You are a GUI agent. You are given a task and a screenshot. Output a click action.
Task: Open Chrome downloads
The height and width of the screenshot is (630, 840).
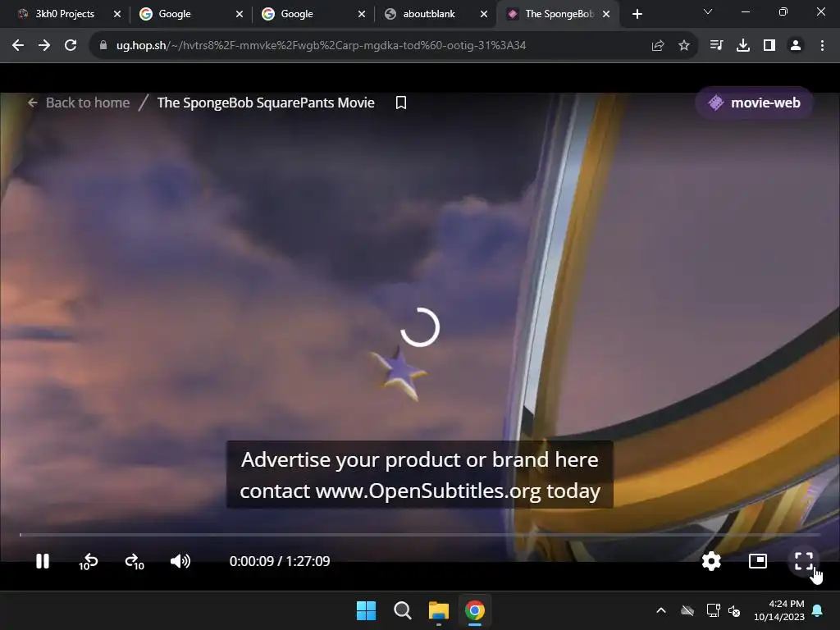[x=742, y=45]
